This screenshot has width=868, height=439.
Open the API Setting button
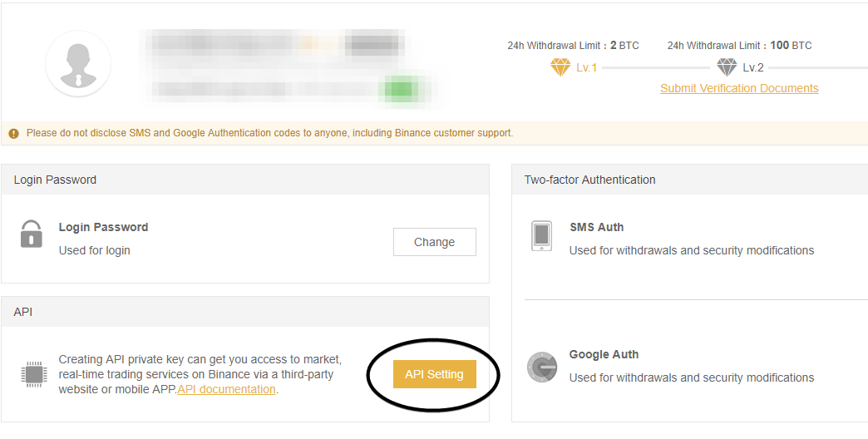pos(435,374)
